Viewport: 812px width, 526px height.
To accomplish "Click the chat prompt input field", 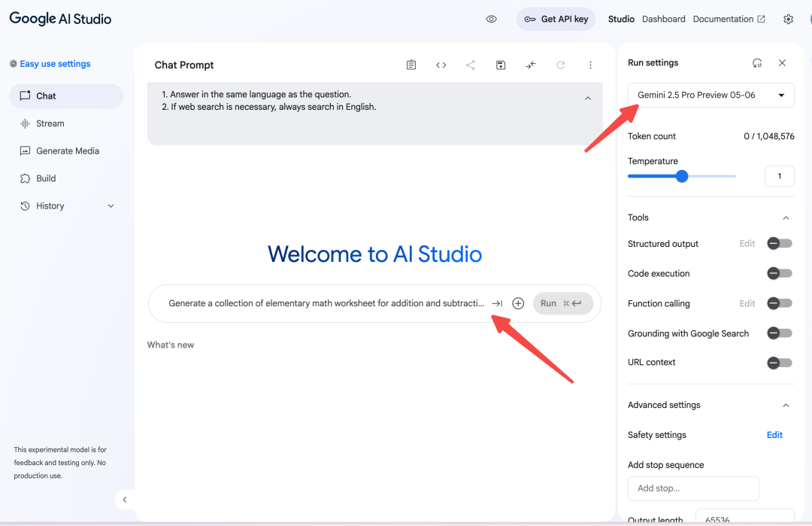I will pyautogui.click(x=326, y=303).
